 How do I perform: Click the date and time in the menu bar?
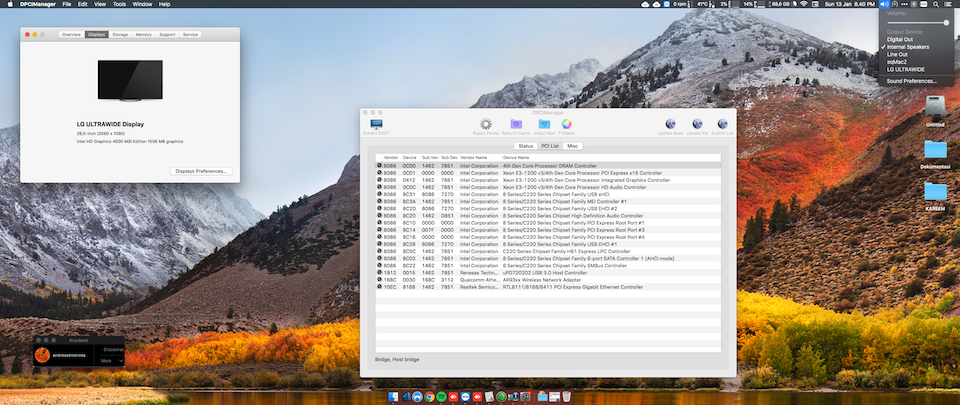850,4
